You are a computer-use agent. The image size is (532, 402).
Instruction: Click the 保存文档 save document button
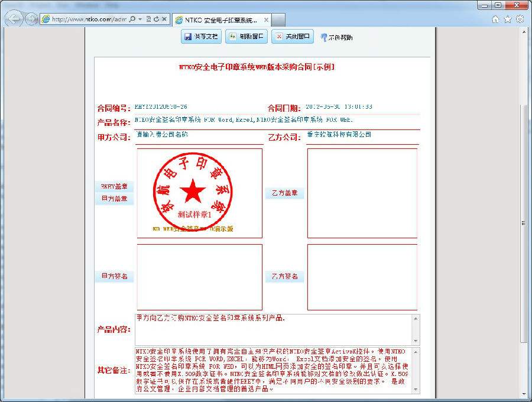tap(201, 37)
